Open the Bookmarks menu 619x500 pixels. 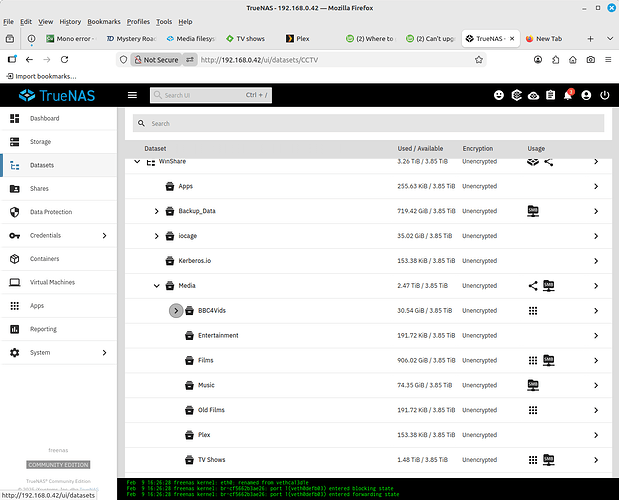coord(104,22)
